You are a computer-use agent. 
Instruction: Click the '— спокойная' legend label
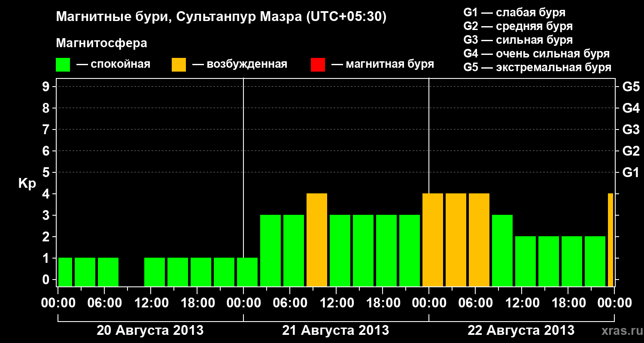(113, 64)
